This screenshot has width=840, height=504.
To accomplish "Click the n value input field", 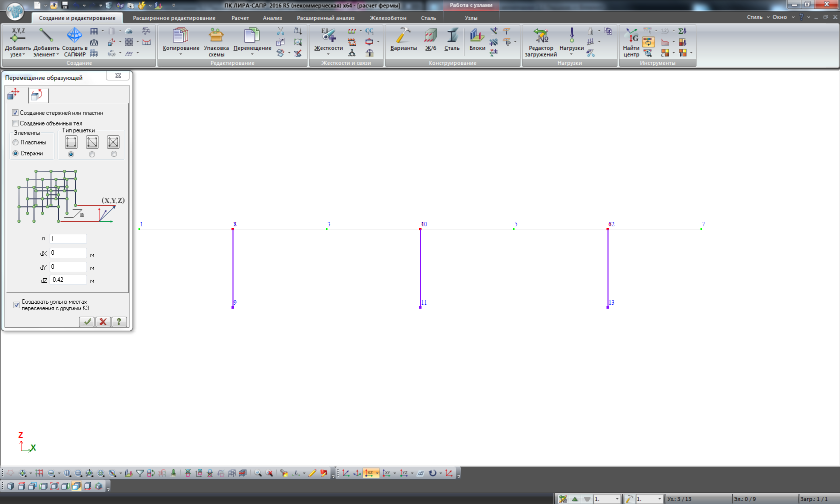I will (68, 239).
